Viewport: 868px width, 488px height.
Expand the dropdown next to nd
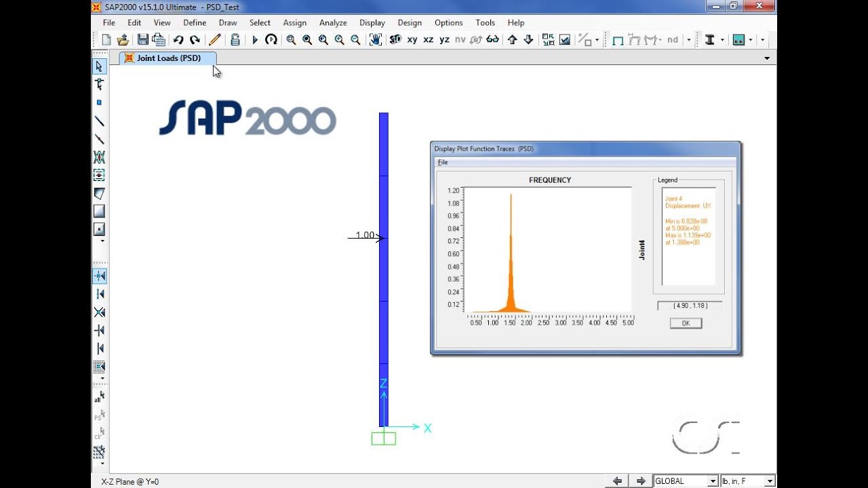pos(689,40)
